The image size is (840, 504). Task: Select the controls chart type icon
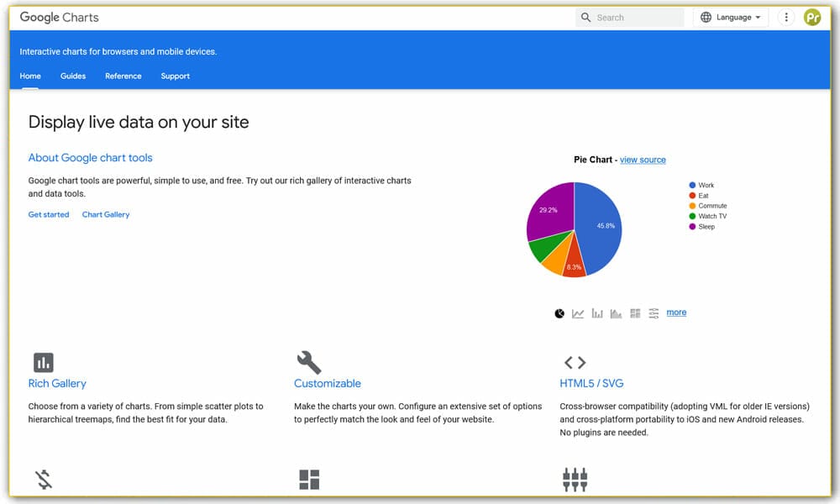(654, 312)
